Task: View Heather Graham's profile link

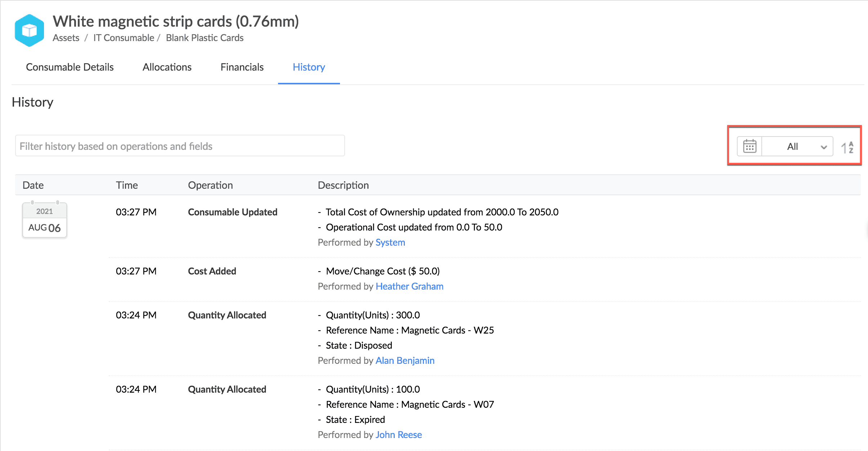Action: click(x=409, y=286)
